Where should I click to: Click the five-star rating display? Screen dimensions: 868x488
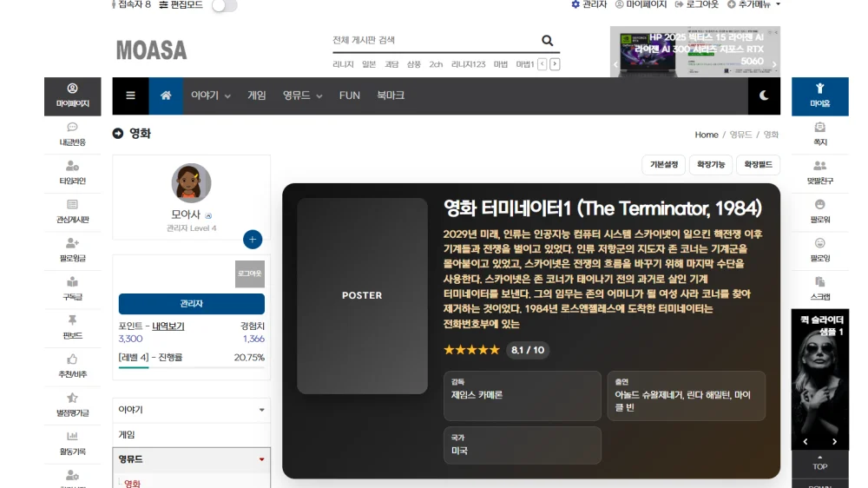click(471, 350)
